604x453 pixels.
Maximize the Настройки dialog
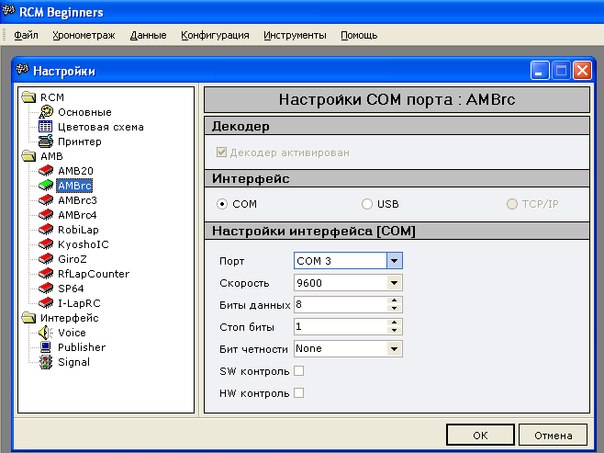(x=561, y=70)
